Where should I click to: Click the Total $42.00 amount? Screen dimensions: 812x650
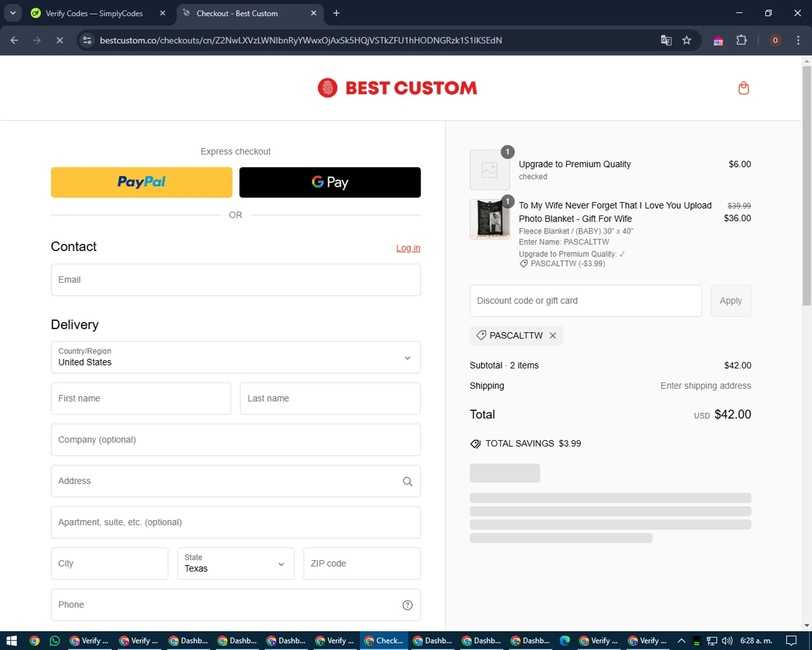(x=732, y=414)
